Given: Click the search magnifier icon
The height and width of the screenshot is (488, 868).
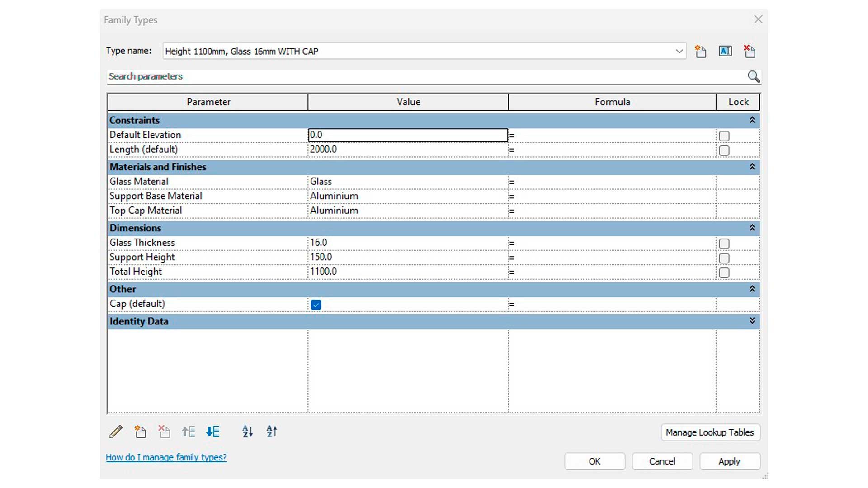Looking at the screenshot, I should tap(753, 76).
